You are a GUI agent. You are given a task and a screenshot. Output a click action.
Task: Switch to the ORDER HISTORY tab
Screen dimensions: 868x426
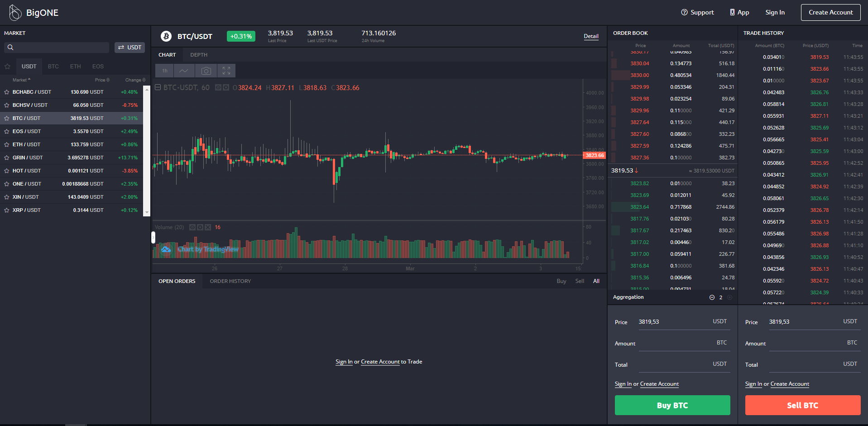230,281
